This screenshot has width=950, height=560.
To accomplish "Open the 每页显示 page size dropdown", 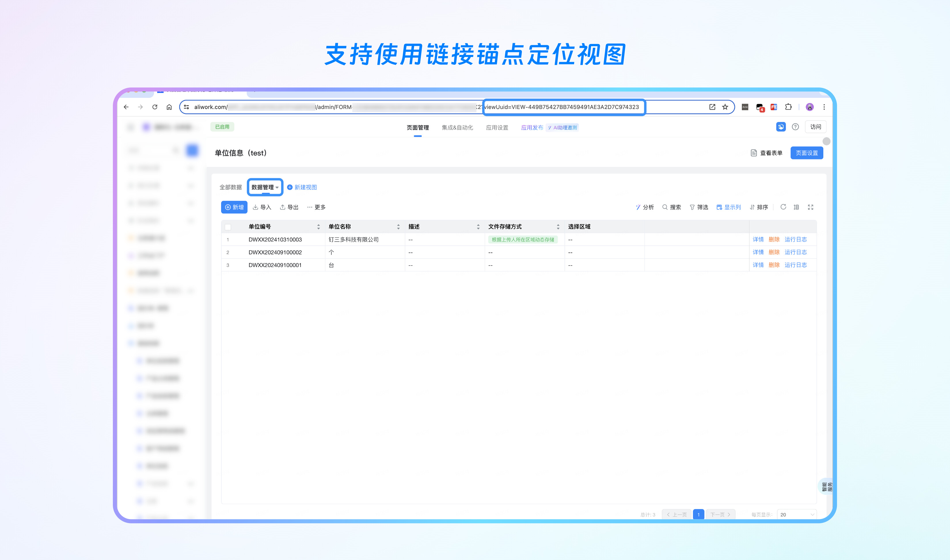I will 797,514.
